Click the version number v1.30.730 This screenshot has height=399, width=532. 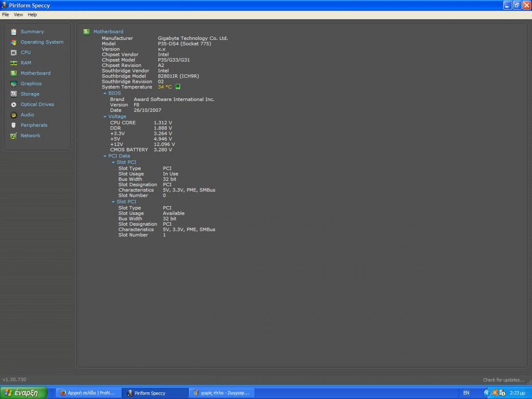(14, 380)
